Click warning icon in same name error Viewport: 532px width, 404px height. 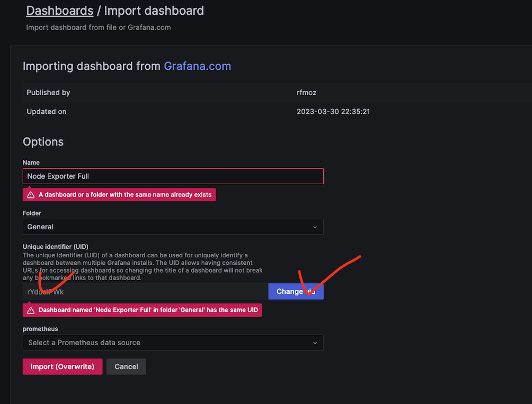pos(31,195)
